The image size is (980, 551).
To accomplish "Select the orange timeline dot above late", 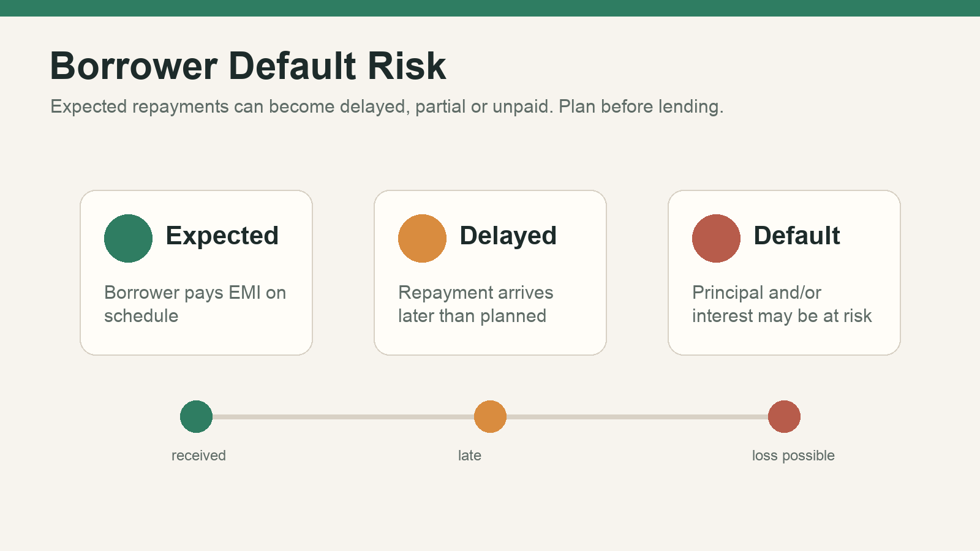I will pyautogui.click(x=490, y=416).
